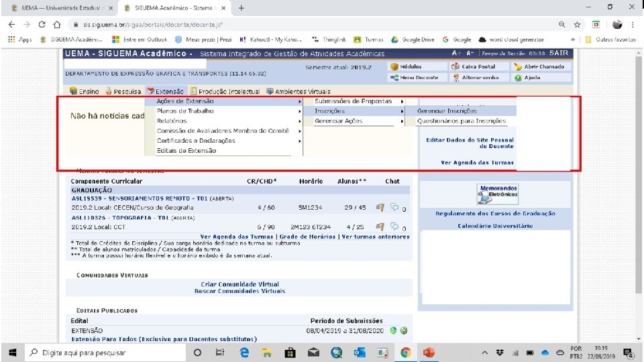Click Criar Comunidade Virtual link
Screen dimensions: 644x362
point(240,284)
